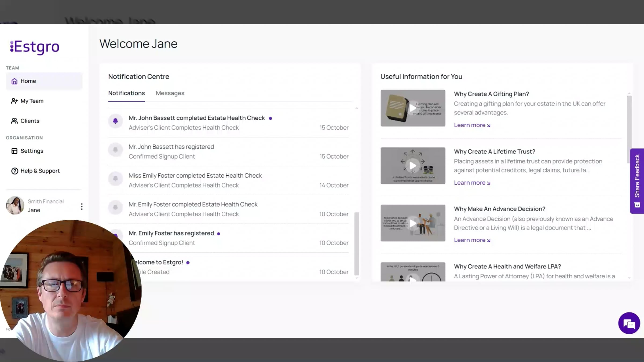Learn more about Advance Decision
Image resolution: width=644 pixels, height=362 pixels.
click(472, 240)
